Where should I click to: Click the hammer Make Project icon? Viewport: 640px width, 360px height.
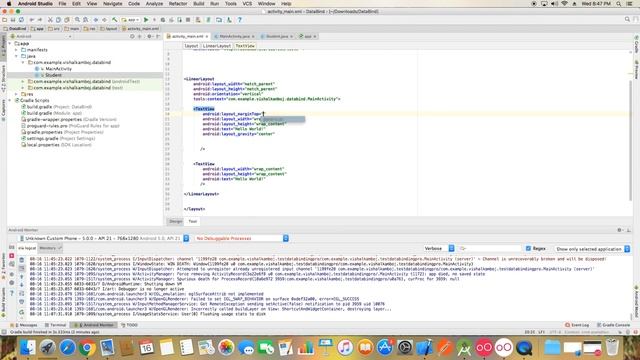tap(115, 20)
